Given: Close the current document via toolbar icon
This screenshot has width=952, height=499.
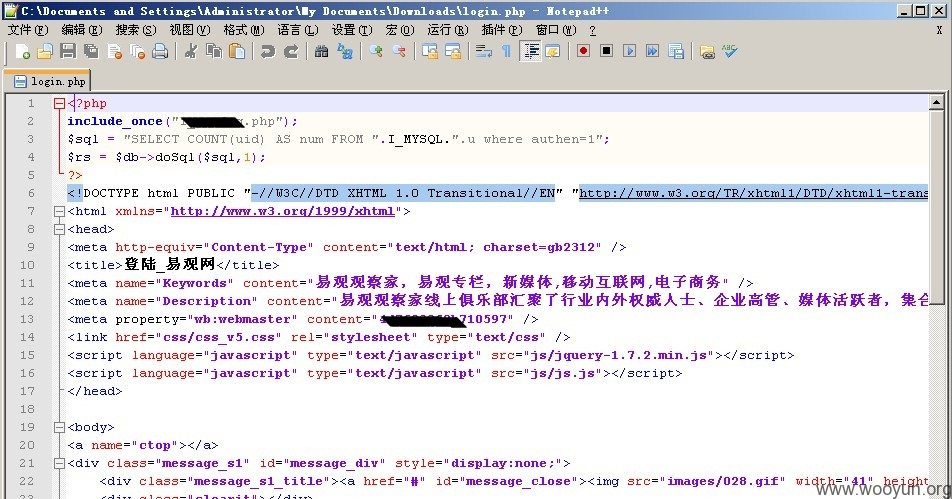Looking at the screenshot, I should click(114, 52).
